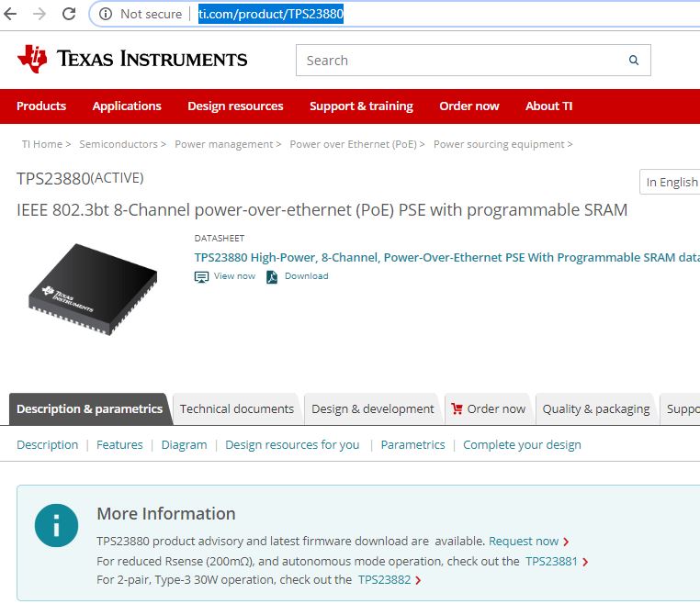Jump to the Diagram section

[184, 444]
